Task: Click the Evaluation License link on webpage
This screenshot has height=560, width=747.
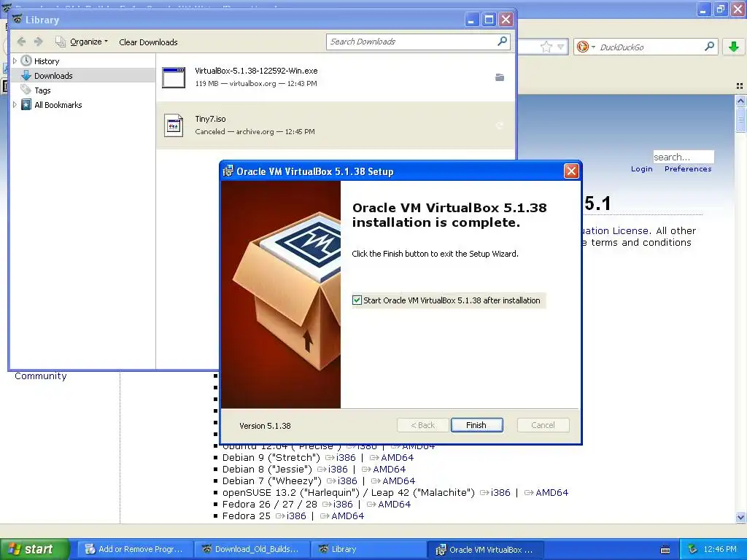Action: point(615,231)
